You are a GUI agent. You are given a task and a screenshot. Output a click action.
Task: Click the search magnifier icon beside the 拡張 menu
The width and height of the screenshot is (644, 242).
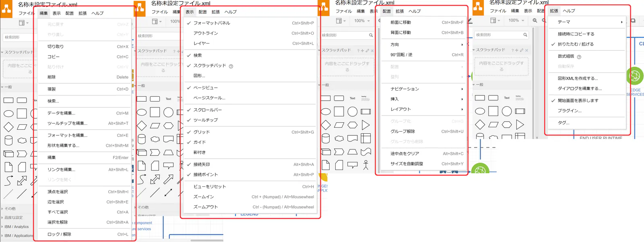525,35
